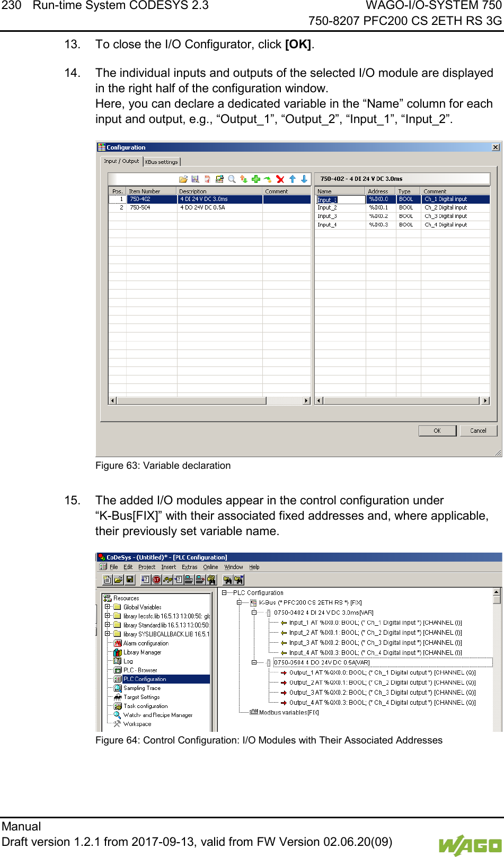Click the Description column header
The image size is (504, 857).
(219, 191)
